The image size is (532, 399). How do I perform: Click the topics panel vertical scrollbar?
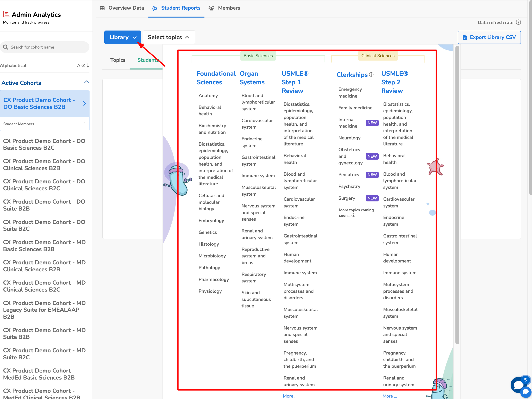pyautogui.click(x=457, y=195)
